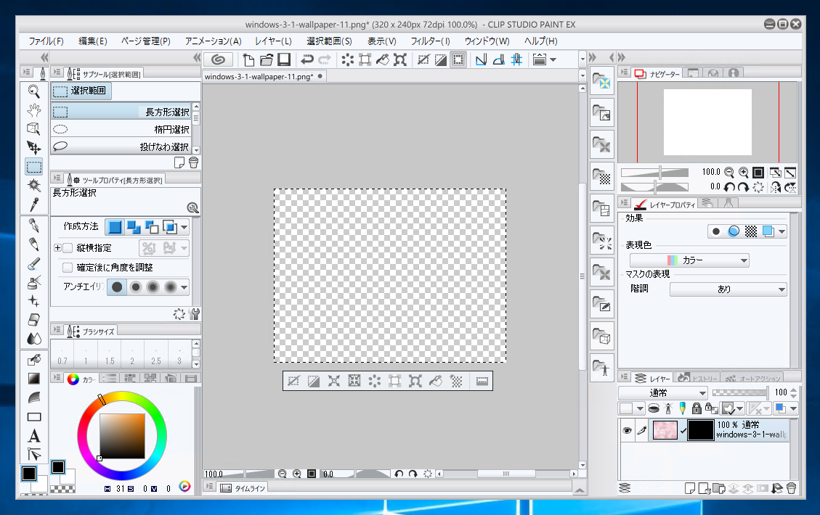Click launcher settings icon at right end
This screenshot has height=515, width=820.
(x=482, y=381)
